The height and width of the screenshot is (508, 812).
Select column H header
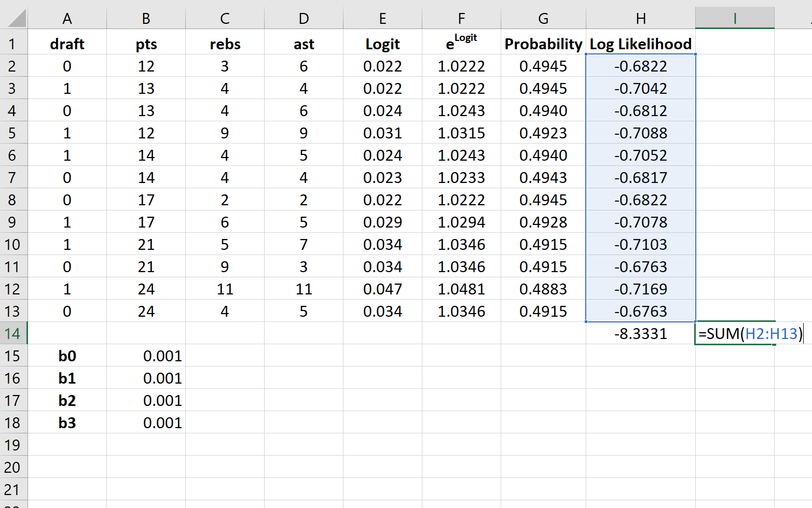tap(640, 19)
